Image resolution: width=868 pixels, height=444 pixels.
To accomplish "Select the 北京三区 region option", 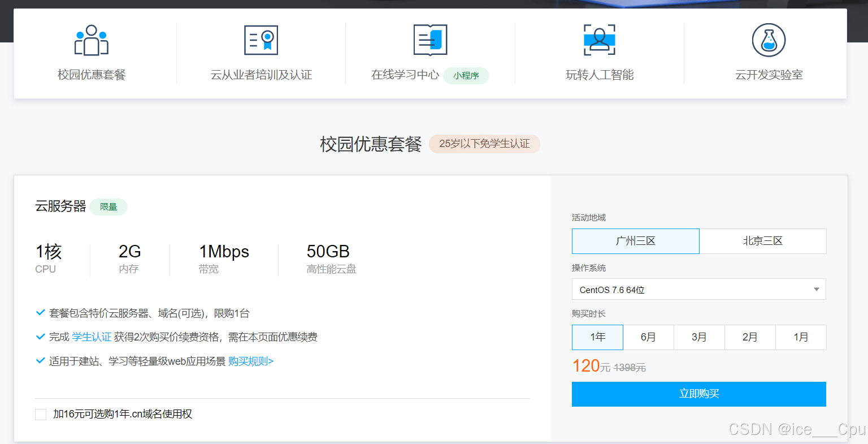I will (763, 241).
